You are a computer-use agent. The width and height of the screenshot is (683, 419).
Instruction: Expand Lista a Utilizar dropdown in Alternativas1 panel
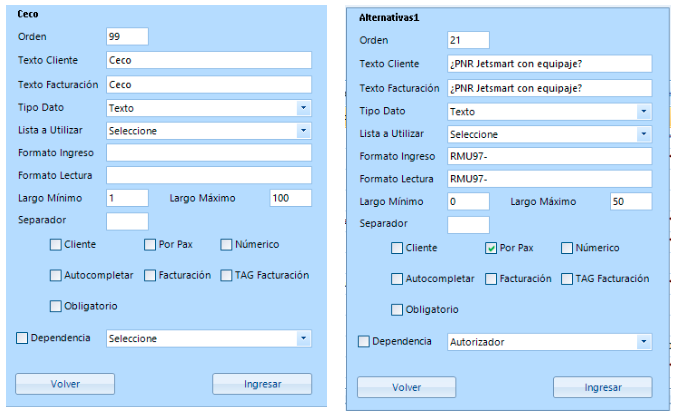tap(550, 134)
